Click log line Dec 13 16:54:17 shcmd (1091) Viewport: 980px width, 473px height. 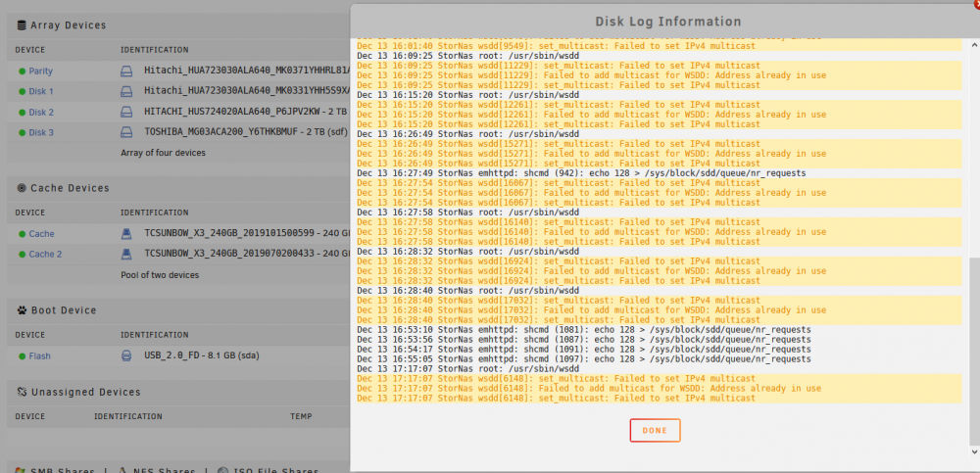pos(584,350)
